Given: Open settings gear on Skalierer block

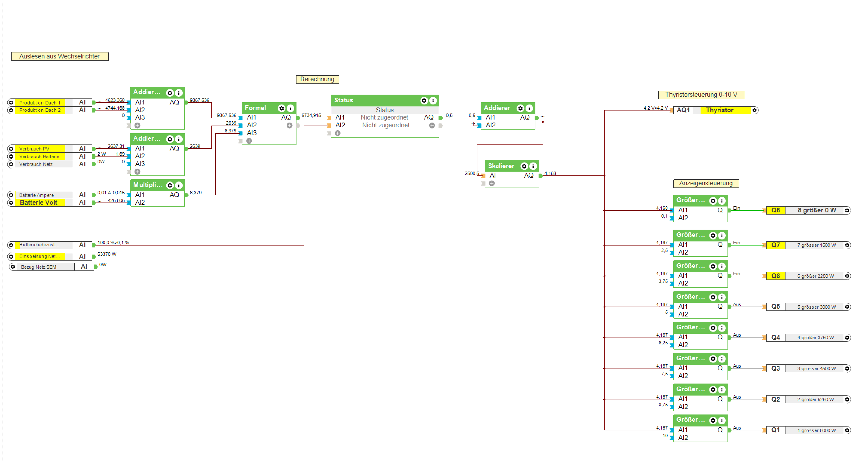Looking at the screenshot, I should click(x=524, y=166).
